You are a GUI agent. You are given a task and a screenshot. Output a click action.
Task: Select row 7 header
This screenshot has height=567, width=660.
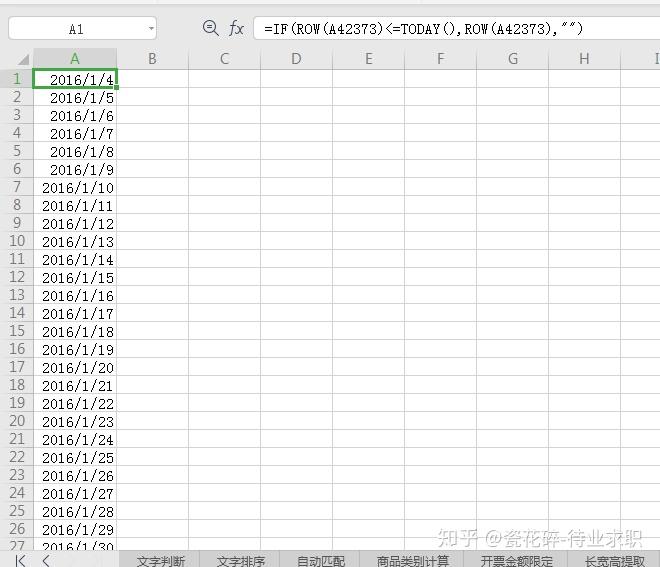(17, 187)
